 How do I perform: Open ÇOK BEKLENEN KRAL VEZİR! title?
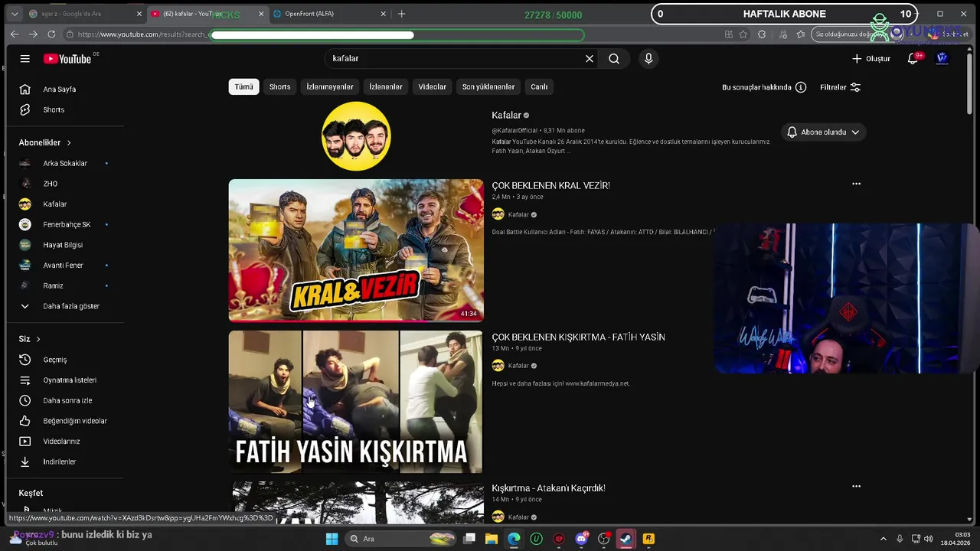tap(550, 186)
